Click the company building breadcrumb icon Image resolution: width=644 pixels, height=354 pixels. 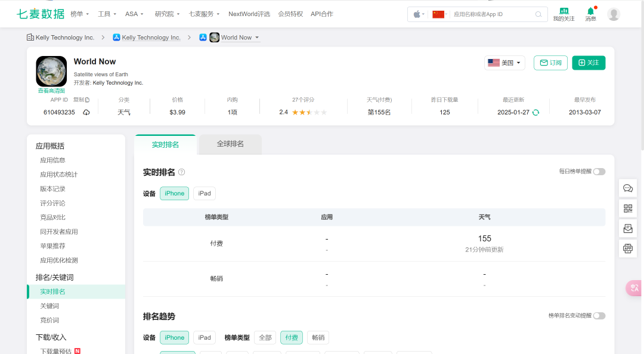[30, 38]
